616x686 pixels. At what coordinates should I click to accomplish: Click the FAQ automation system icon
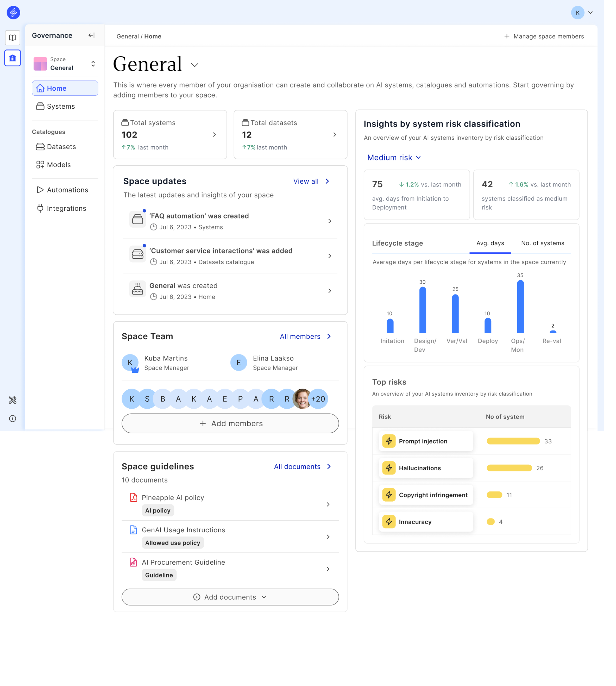137,219
